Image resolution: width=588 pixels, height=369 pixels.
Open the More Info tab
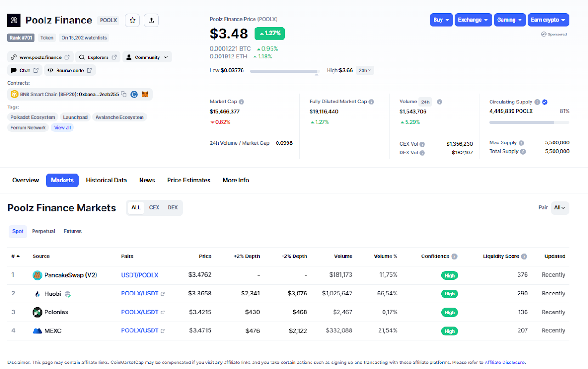click(x=236, y=180)
